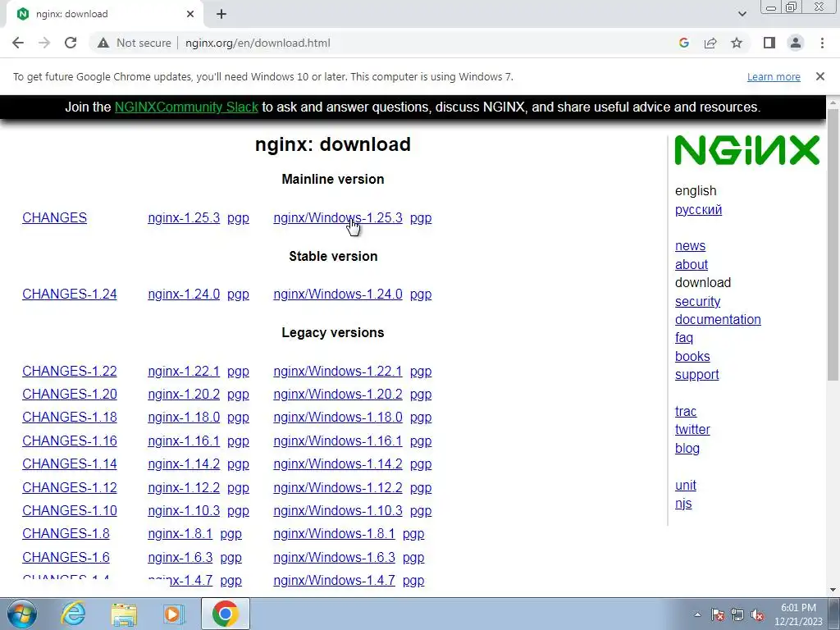Click the page vertical scrollbar thumb
840x630 pixels.
tap(833, 244)
